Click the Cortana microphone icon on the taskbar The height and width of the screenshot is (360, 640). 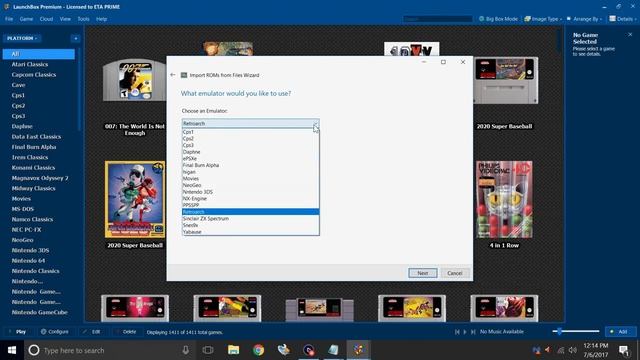click(185, 350)
